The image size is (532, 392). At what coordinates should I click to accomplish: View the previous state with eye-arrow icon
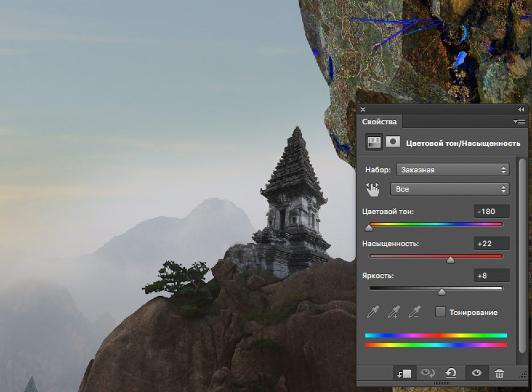(427, 373)
